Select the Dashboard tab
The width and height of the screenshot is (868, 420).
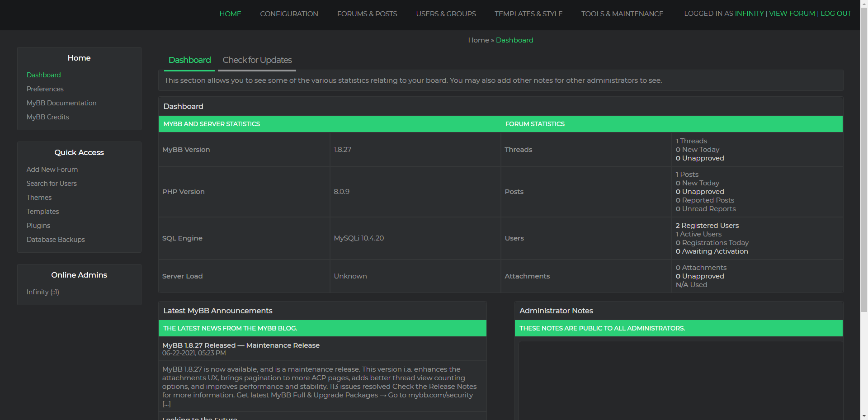189,60
